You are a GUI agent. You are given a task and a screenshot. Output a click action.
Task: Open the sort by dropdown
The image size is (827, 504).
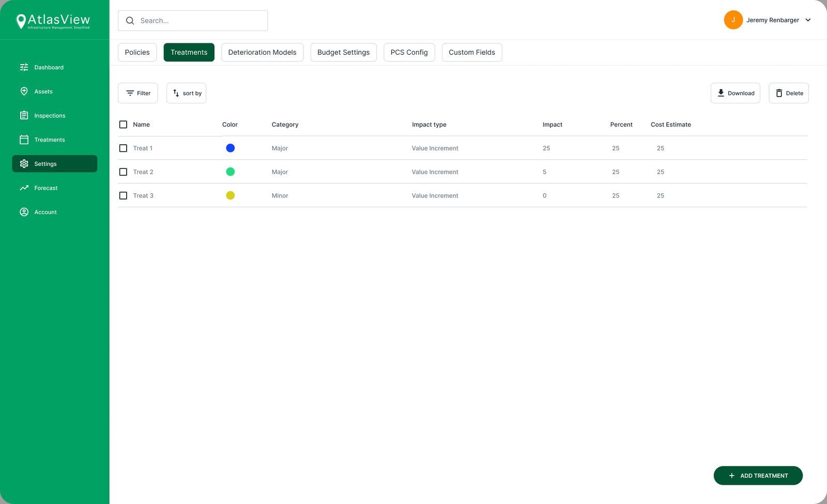pos(186,93)
